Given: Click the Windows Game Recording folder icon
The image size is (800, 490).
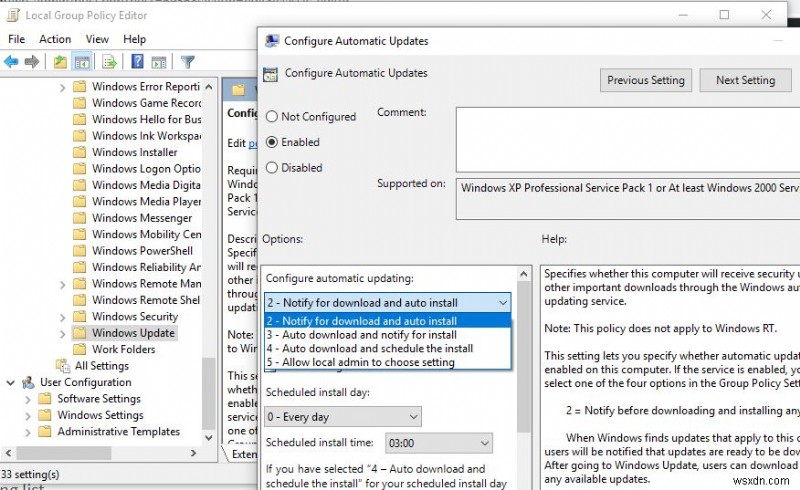Looking at the screenshot, I should pos(79,103).
